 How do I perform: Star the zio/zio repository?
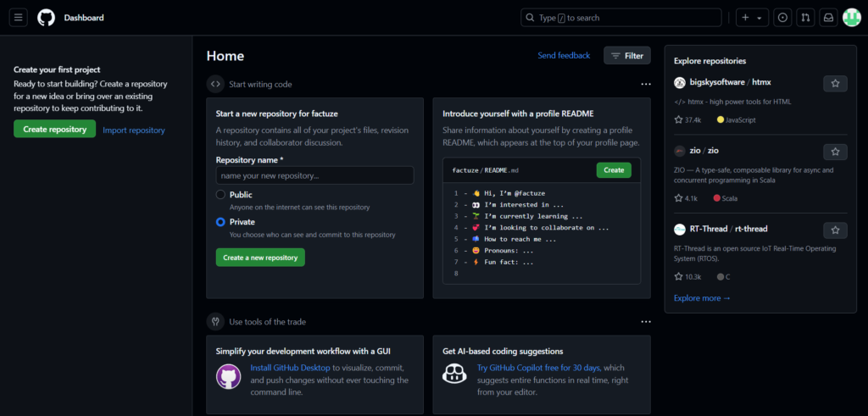(x=835, y=152)
